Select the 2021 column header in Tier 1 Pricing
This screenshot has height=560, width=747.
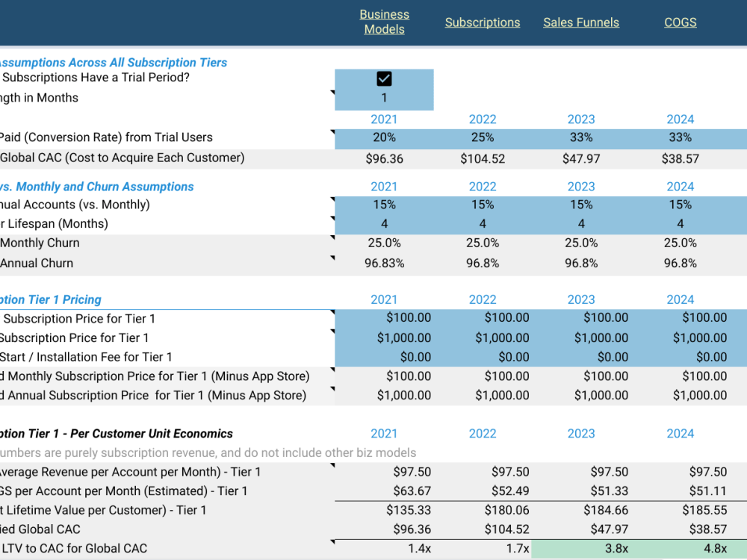tap(384, 299)
